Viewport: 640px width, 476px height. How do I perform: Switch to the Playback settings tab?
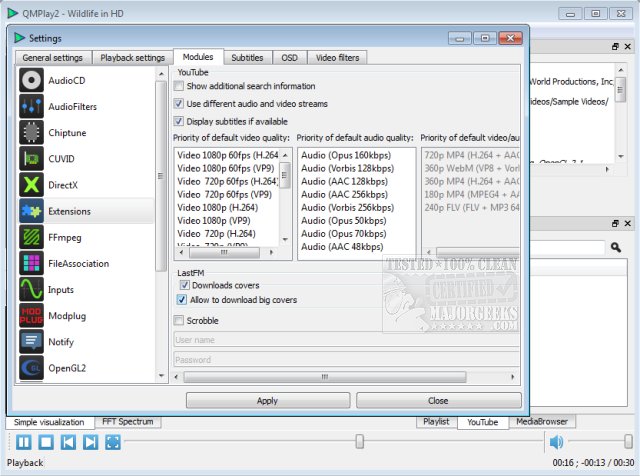pos(133,58)
